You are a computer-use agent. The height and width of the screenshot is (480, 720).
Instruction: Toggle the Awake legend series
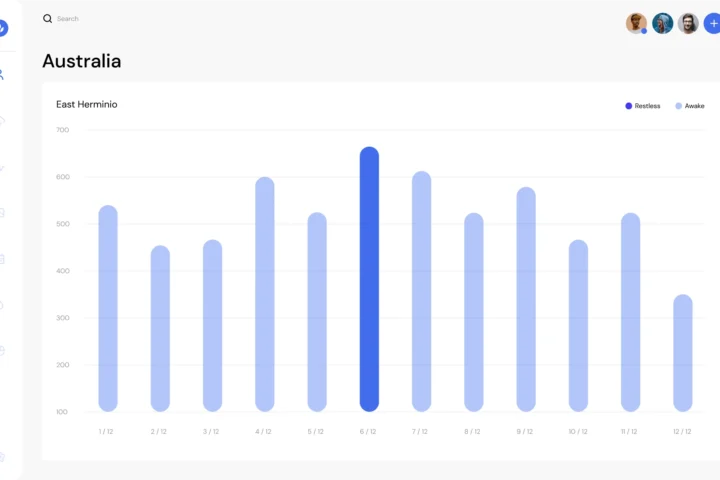(694, 106)
